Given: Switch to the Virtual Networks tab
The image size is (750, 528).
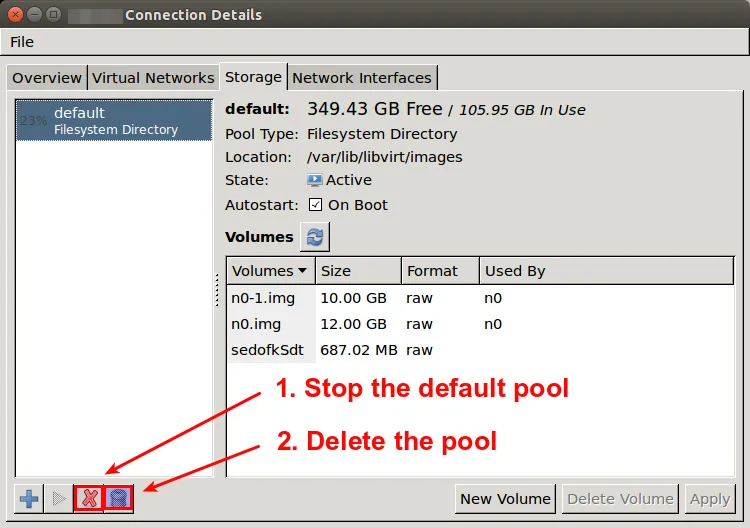Looking at the screenshot, I should point(153,78).
